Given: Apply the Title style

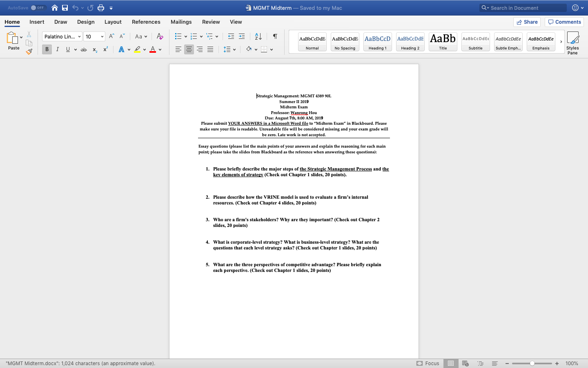Looking at the screenshot, I should point(443,42).
